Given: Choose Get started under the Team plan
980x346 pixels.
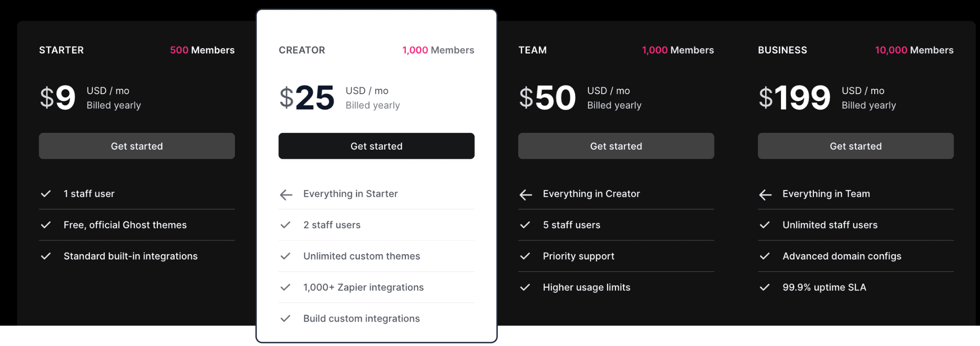Looking at the screenshot, I should point(616,146).
